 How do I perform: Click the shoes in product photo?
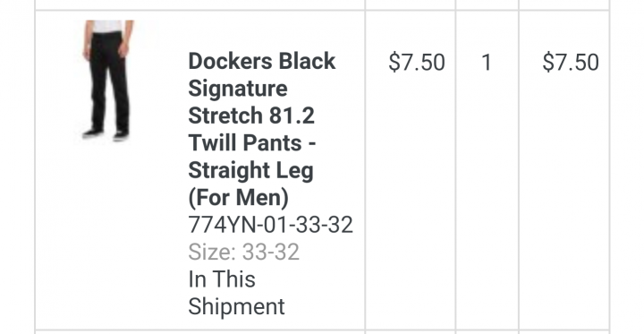point(106,134)
